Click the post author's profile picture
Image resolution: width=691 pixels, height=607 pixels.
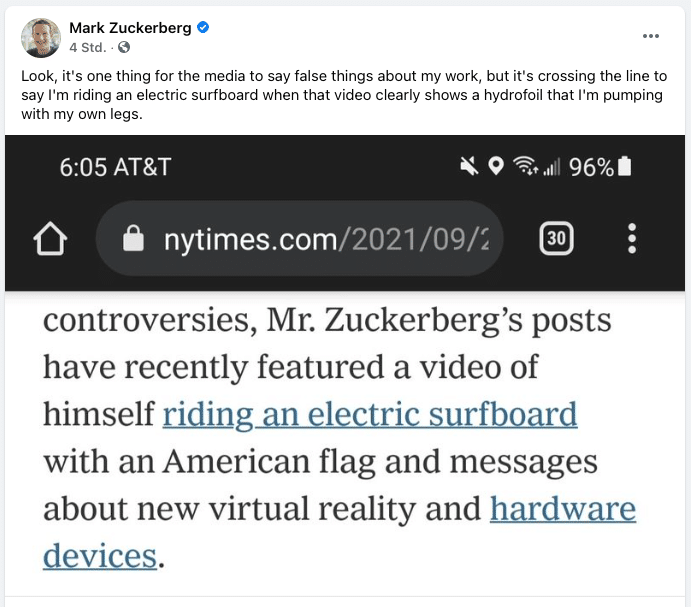click(41, 37)
